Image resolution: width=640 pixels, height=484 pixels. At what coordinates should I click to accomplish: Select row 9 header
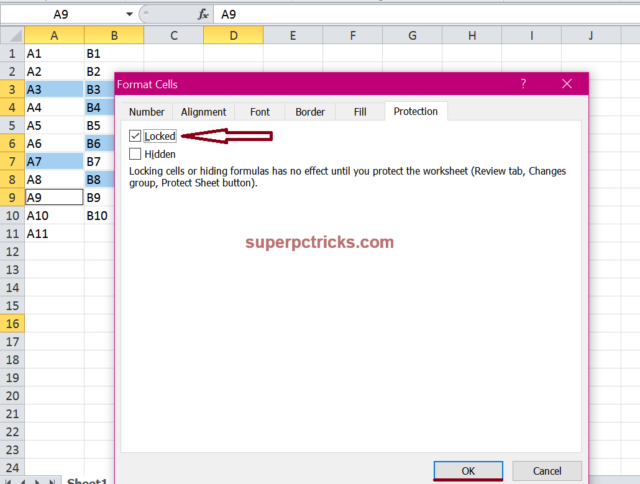12,198
